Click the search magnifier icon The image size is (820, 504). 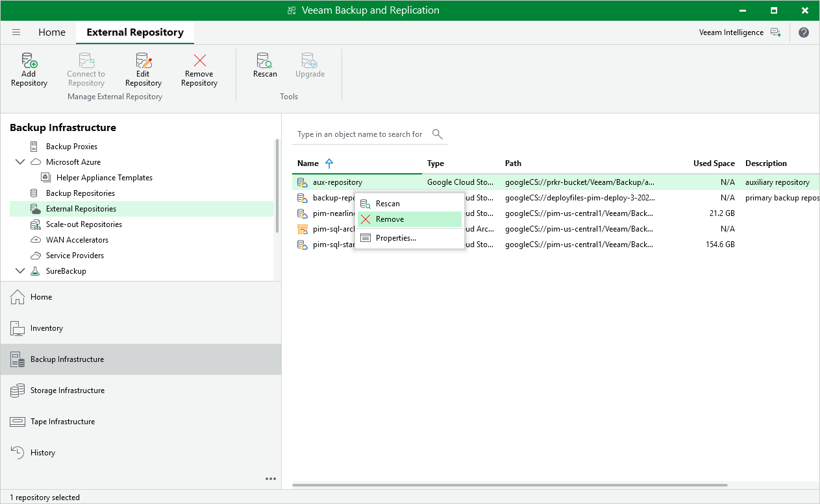[x=437, y=134]
